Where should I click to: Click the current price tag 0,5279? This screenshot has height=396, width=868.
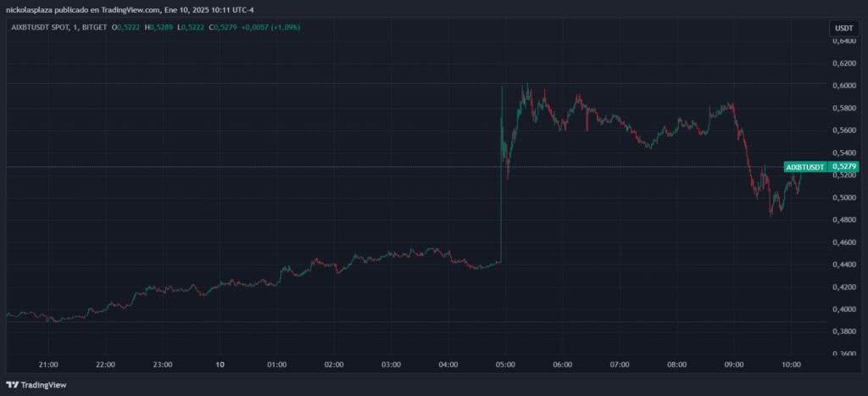tap(844, 167)
